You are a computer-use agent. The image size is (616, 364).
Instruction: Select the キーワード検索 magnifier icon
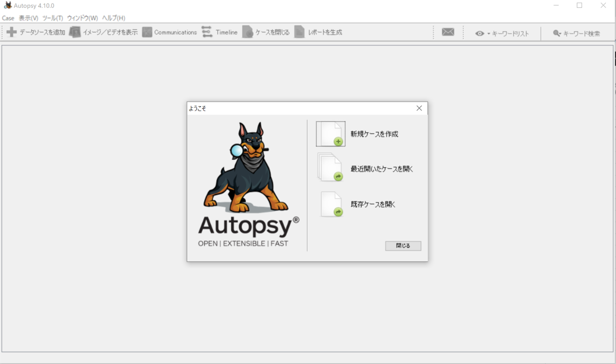pyautogui.click(x=555, y=32)
